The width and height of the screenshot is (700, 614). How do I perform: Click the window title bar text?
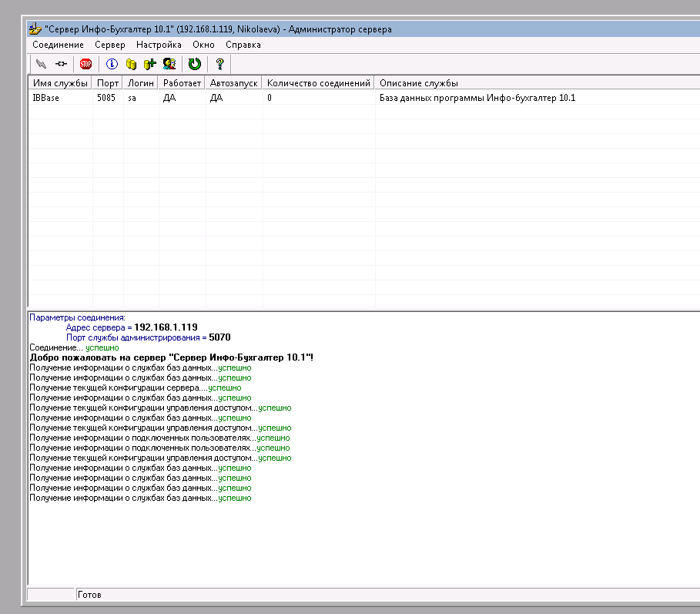click(x=218, y=29)
